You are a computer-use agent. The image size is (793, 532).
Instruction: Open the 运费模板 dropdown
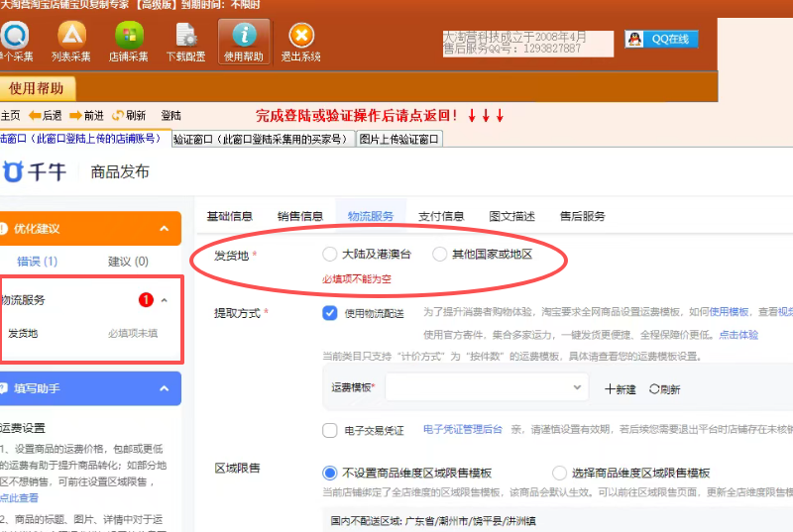(486, 387)
